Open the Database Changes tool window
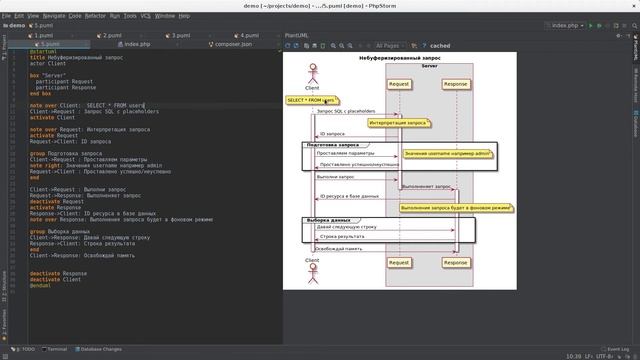Image resolution: width=640 pixels, height=360 pixels. 98,349
